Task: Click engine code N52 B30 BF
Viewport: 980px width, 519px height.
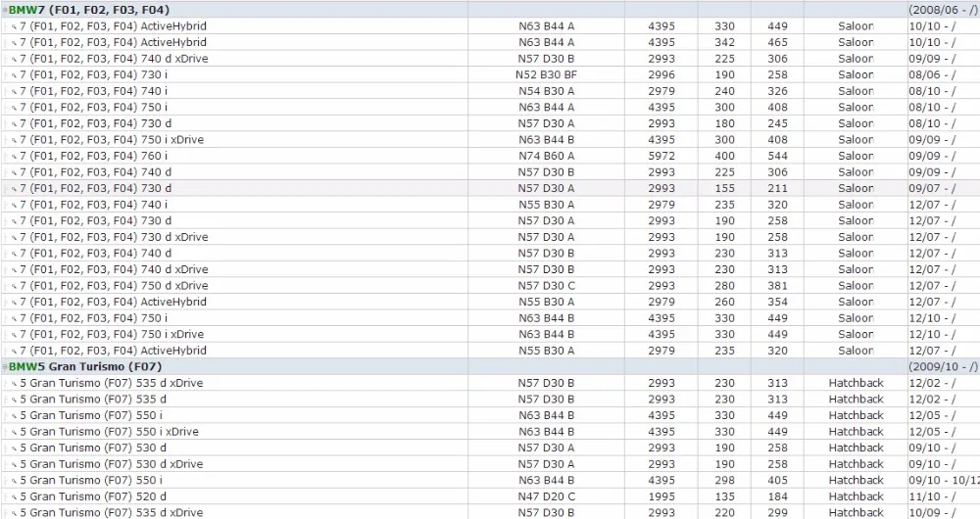Action: click(x=546, y=75)
